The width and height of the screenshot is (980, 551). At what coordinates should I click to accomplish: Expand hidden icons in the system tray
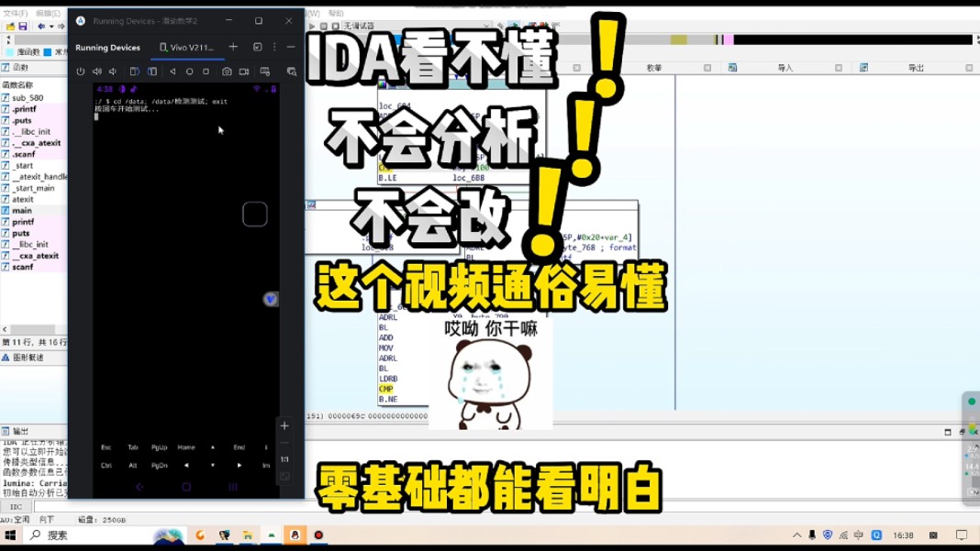pos(796,534)
